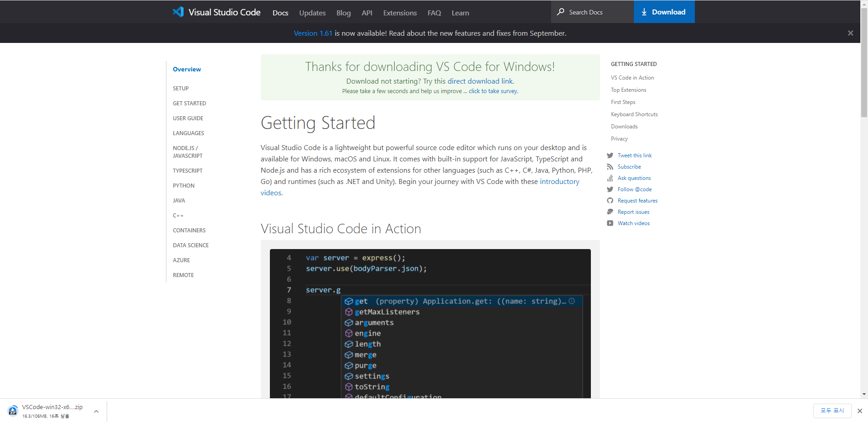Open the Learn page
Screen dimensions: 868x424
(460, 13)
